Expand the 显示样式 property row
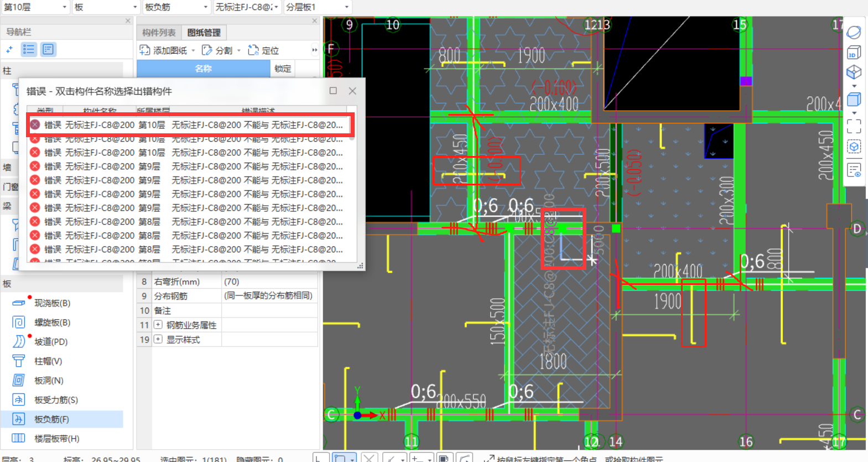This screenshot has width=868, height=462. click(158, 339)
